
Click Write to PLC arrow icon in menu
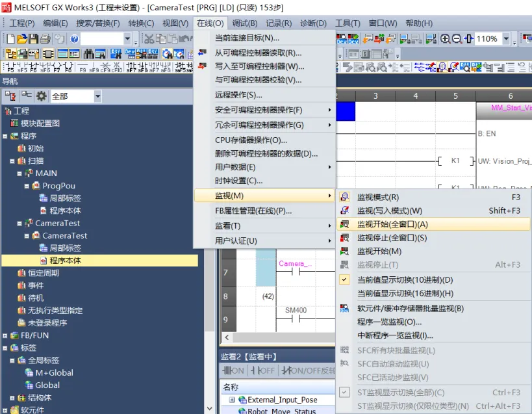[202, 66]
